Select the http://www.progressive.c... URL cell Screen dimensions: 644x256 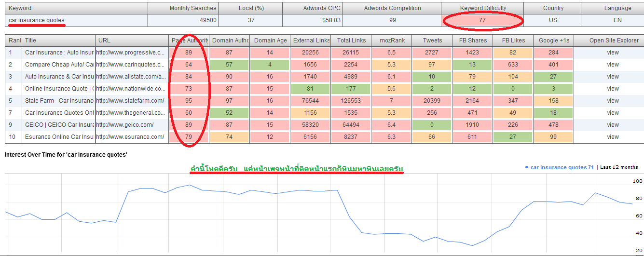point(132,53)
